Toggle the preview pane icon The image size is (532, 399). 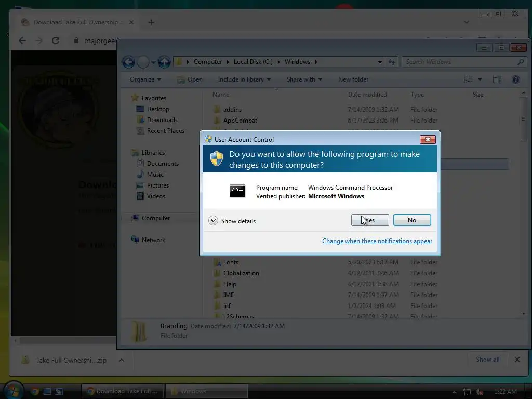[497, 79]
